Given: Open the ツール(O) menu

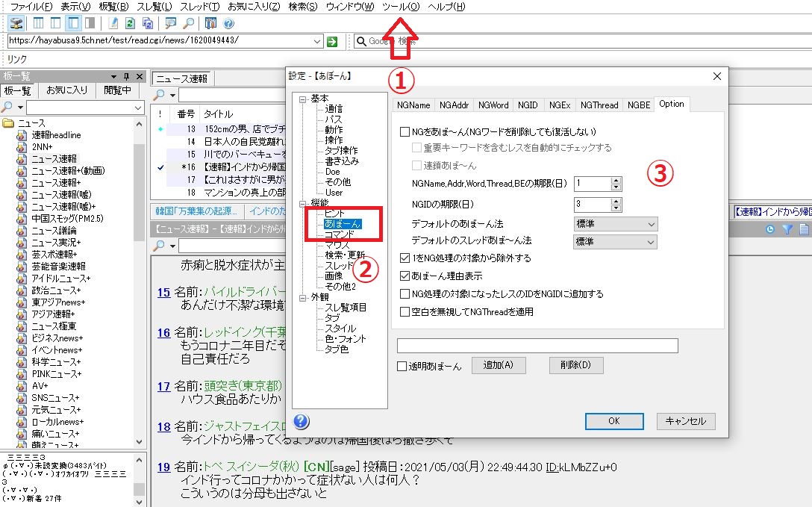Looking at the screenshot, I should pyautogui.click(x=400, y=7).
